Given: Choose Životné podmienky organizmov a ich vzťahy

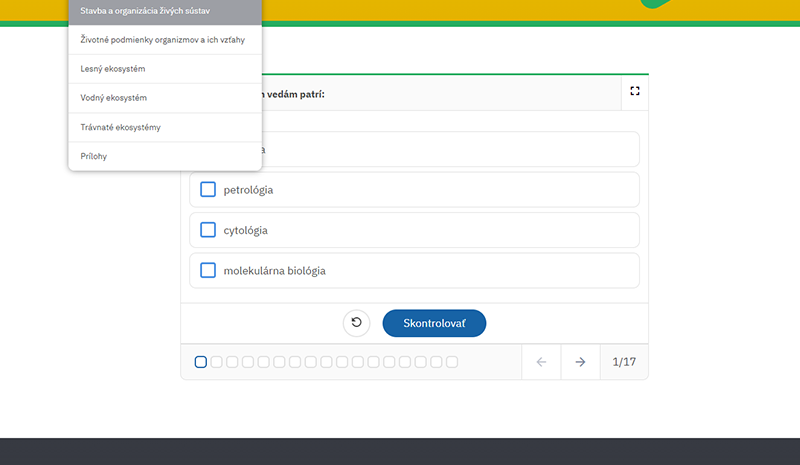Looking at the screenshot, I should point(165,40).
